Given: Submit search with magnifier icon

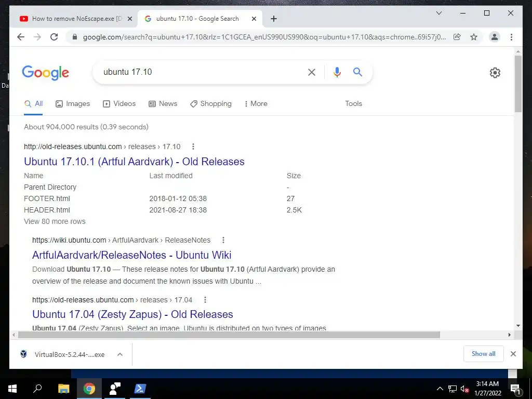Looking at the screenshot, I should [x=357, y=72].
